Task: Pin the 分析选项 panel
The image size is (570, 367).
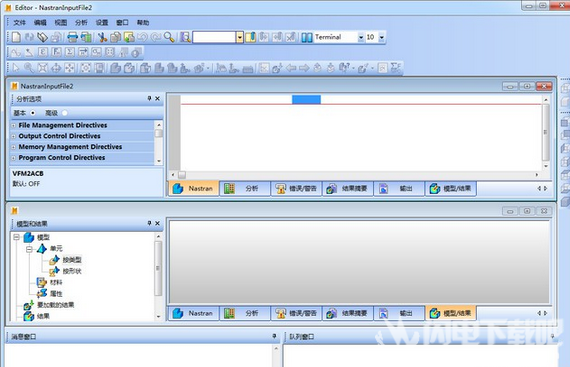Action: 149,98
